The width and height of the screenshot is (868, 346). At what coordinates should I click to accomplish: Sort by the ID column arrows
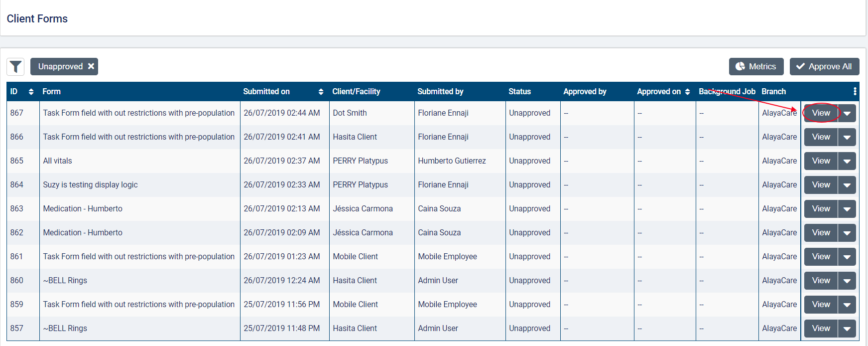pyautogui.click(x=31, y=92)
